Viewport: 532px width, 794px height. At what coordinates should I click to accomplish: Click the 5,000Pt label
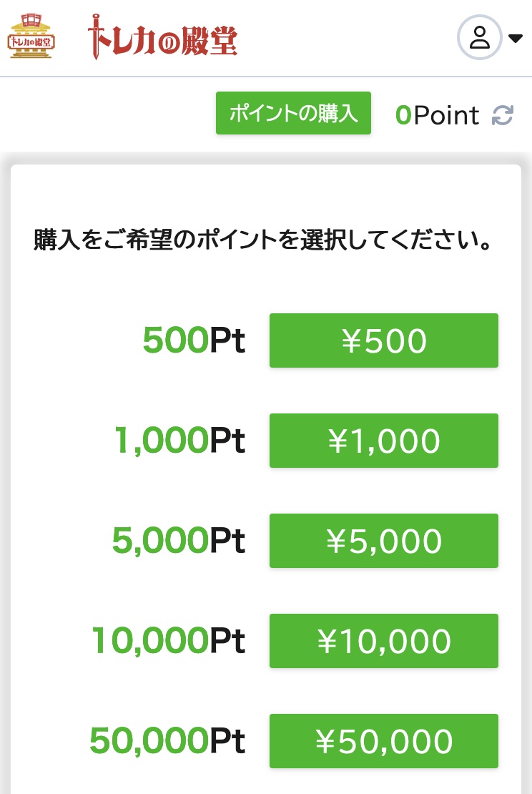pyautogui.click(x=179, y=540)
